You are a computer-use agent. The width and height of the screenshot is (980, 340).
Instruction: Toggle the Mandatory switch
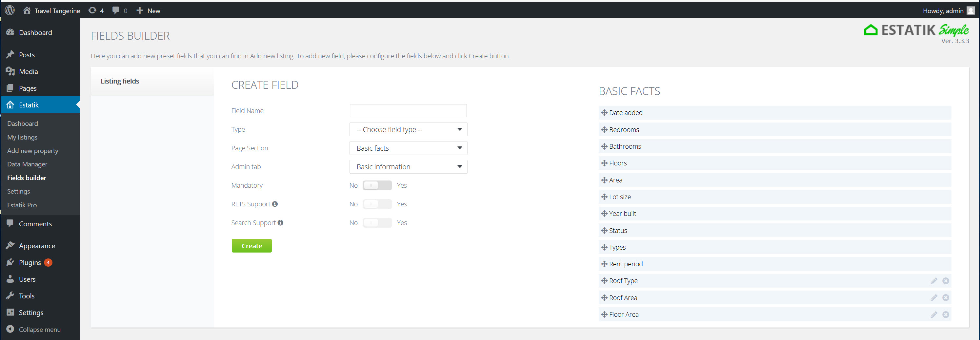(x=377, y=185)
